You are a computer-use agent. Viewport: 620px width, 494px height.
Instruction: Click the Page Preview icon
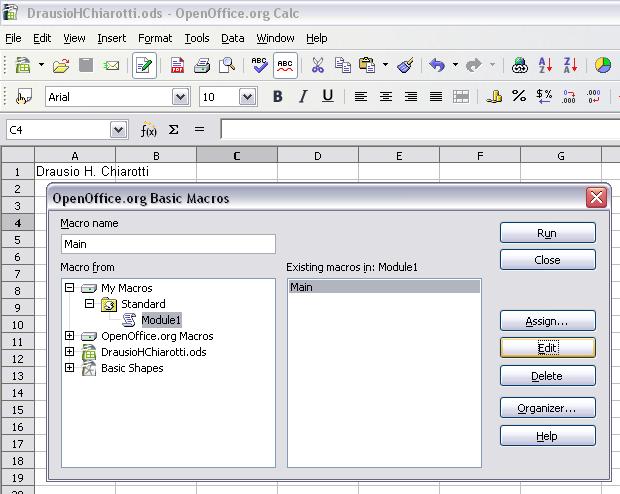tap(227, 65)
